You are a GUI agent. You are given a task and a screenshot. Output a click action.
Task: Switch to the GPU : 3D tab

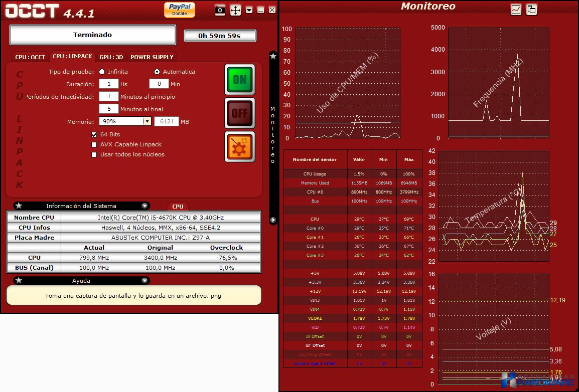111,57
